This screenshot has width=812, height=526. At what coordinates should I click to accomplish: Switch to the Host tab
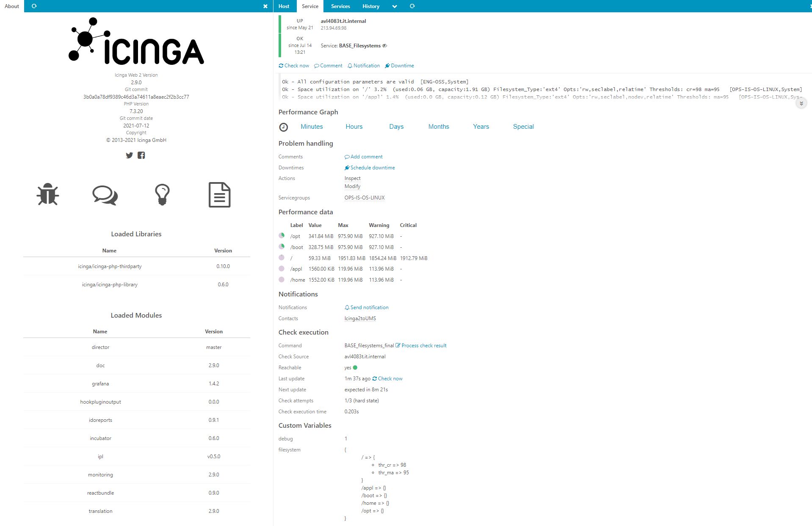pyautogui.click(x=284, y=6)
